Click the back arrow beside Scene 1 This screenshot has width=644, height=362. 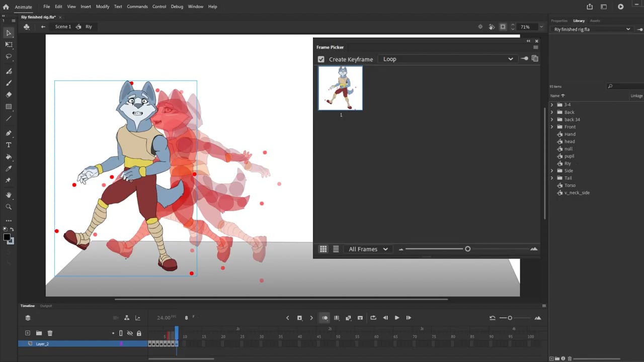point(43,27)
